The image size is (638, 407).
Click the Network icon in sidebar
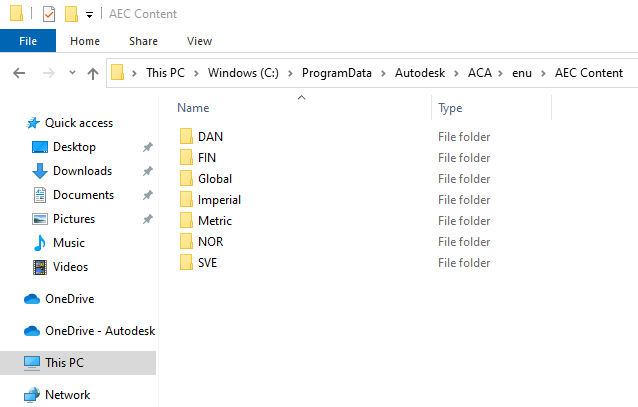tap(31, 395)
